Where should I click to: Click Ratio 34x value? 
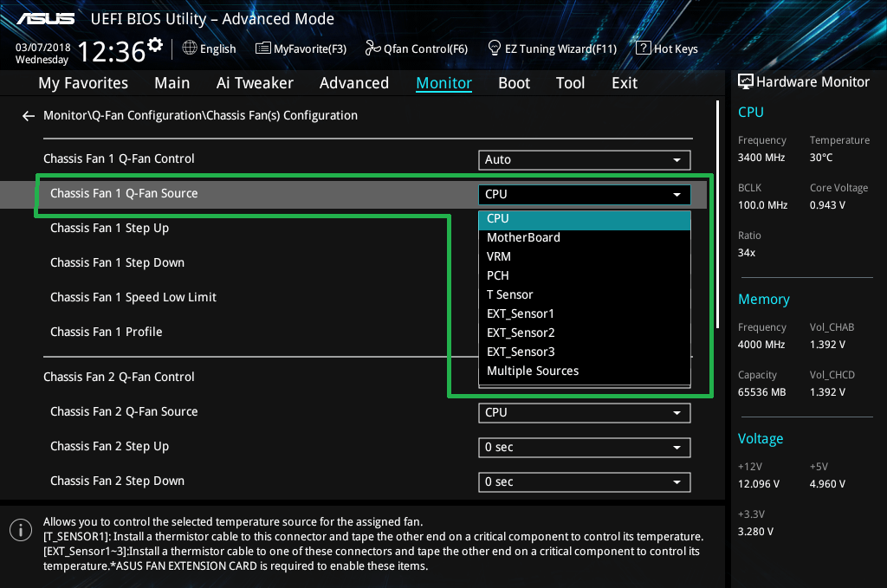point(746,253)
